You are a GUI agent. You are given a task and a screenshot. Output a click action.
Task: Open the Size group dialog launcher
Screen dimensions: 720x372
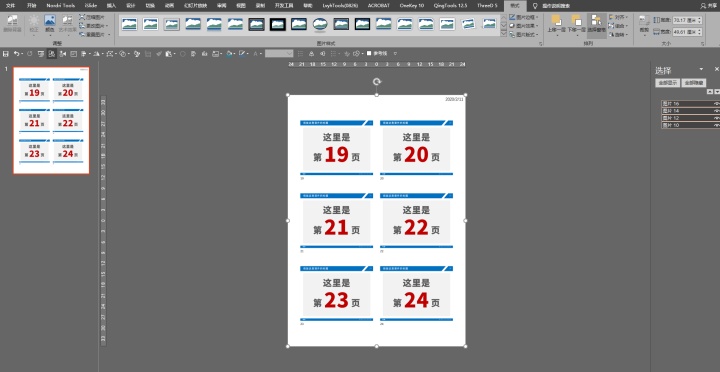point(703,44)
